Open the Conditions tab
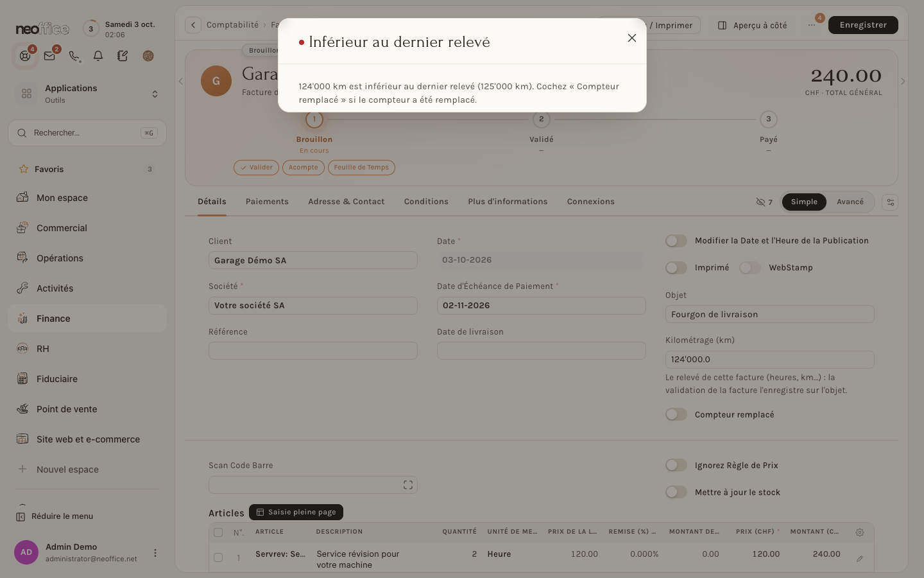 click(426, 202)
